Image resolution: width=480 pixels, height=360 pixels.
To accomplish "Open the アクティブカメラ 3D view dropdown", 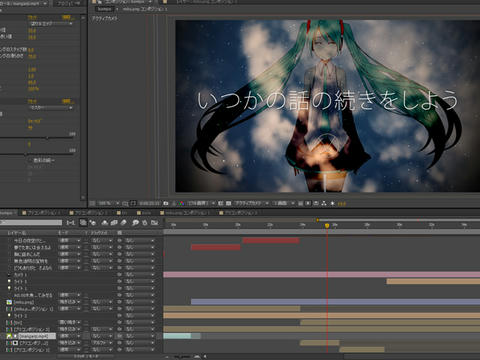I will tap(251, 203).
